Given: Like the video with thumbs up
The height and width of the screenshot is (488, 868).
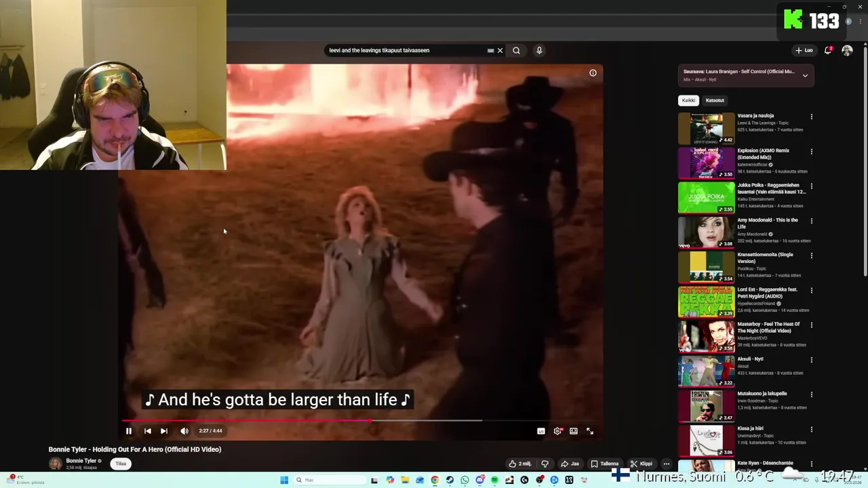Looking at the screenshot, I should pos(520,464).
